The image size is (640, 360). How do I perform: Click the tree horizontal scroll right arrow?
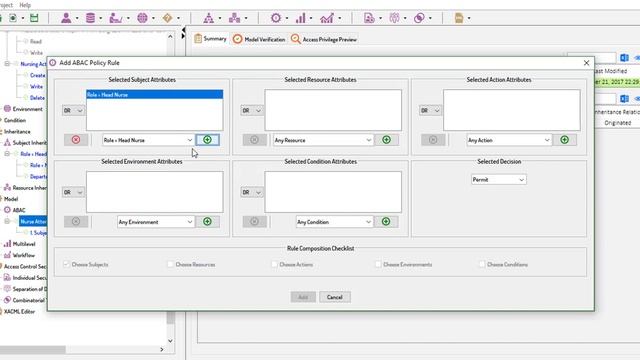point(162,350)
